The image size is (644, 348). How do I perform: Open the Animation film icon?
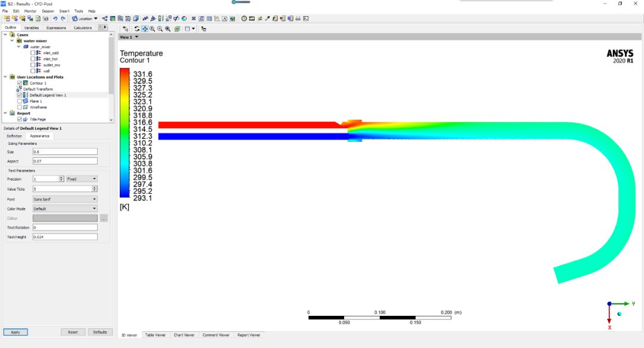[x=252, y=18]
